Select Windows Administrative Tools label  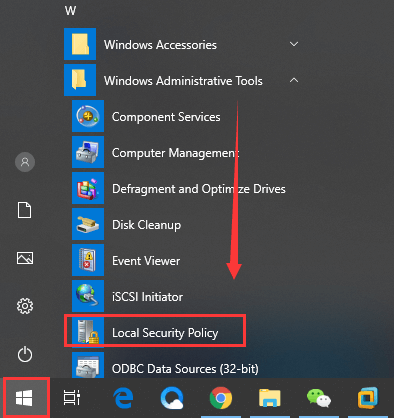click(183, 81)
